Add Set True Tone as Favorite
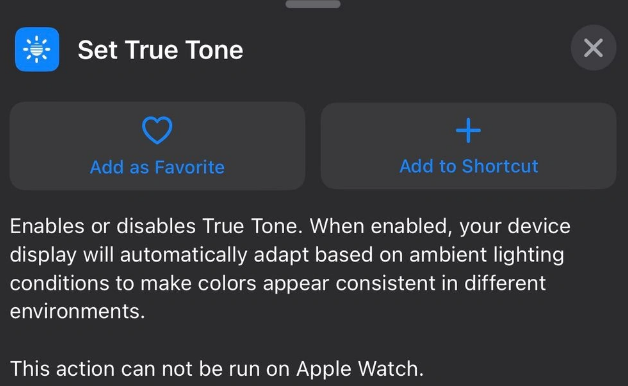 (157, 146)
